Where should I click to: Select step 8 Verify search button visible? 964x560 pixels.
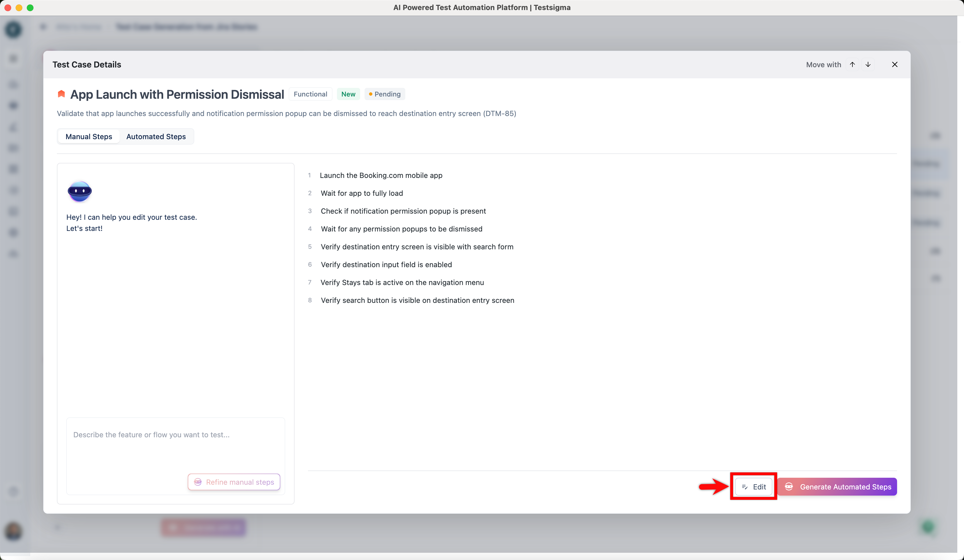pos(417,301)
